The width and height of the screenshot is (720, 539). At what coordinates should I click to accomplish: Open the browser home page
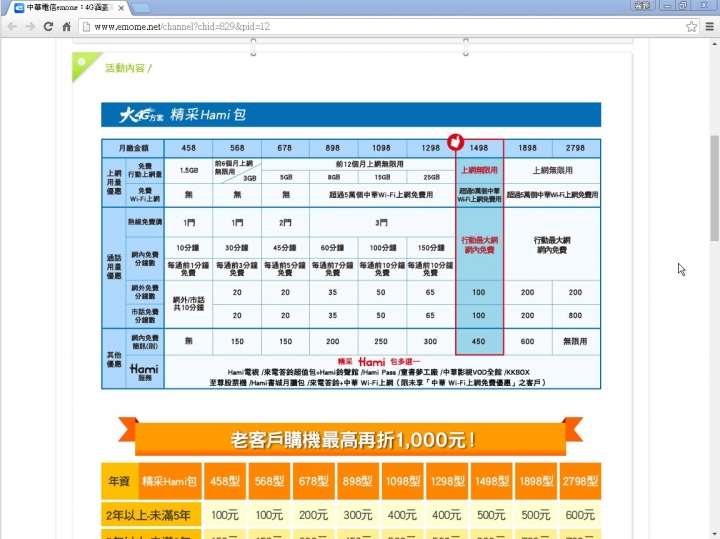67,27
